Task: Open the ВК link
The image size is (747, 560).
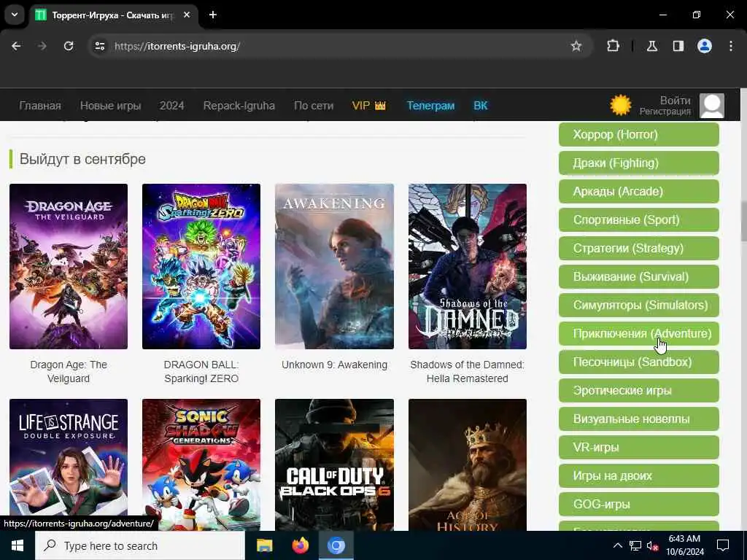Action: point(480,106)
